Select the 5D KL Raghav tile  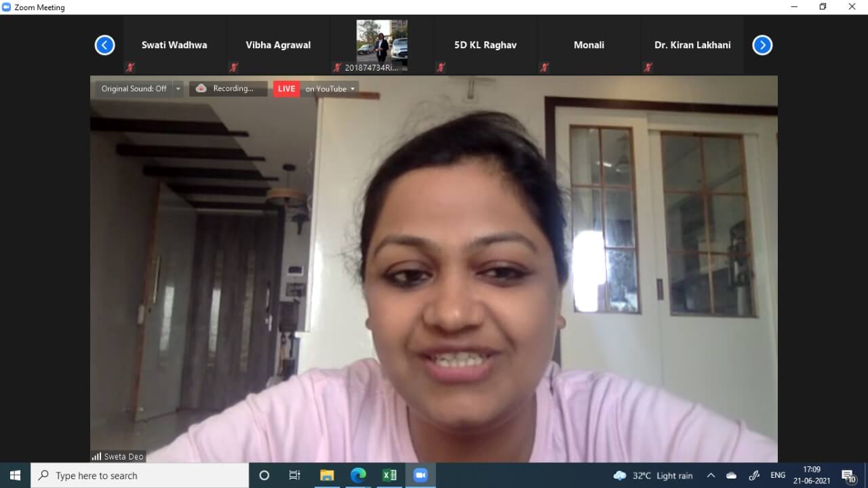(486, 45)
